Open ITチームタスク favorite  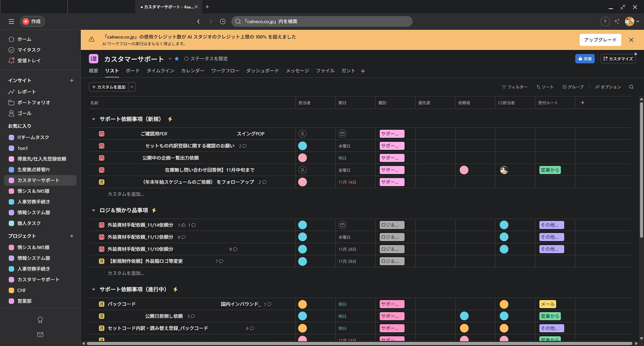[x=33, y=138]
